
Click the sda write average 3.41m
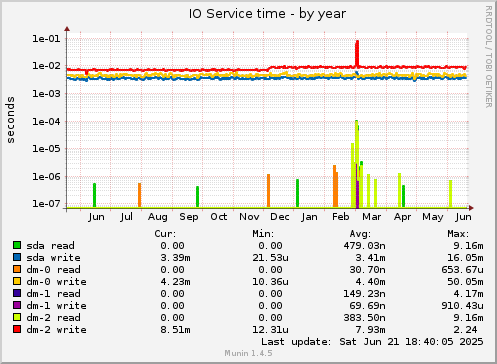(x=370, y=258)
